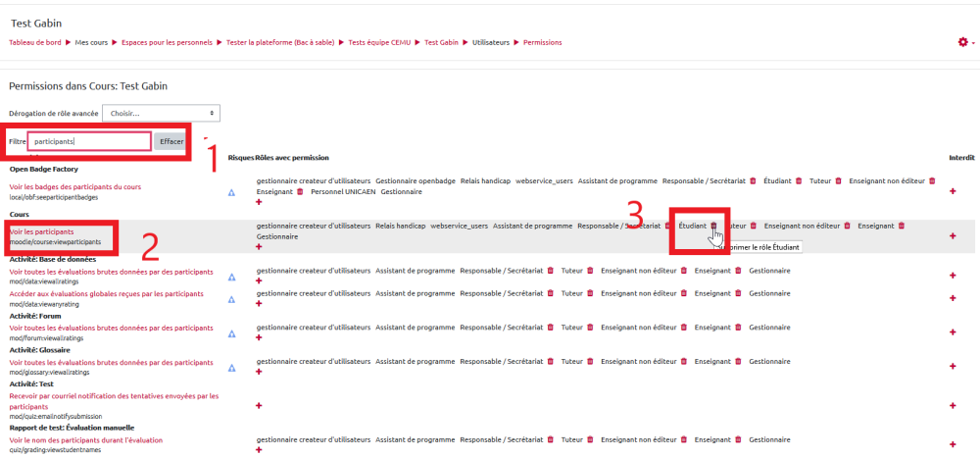This screenshot has width=980, height=457.
Task: Open the 'Dérogation de rôle avancée' dropdown
Action: (x=161, y=113)
